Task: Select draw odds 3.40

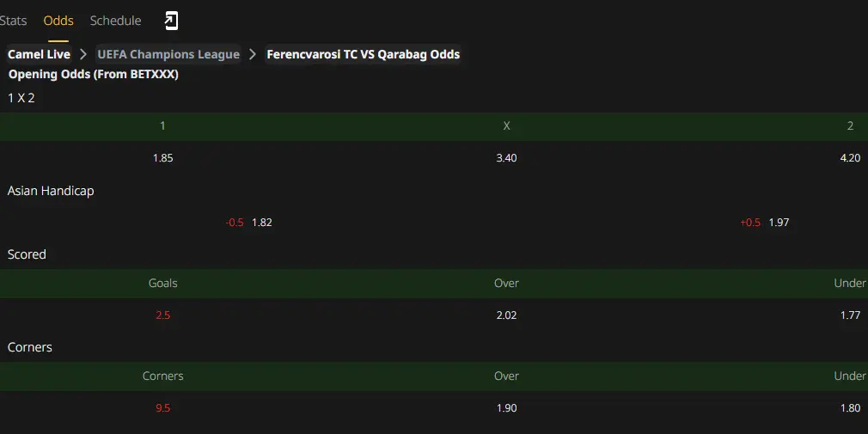Action: (x=506, y=158)
